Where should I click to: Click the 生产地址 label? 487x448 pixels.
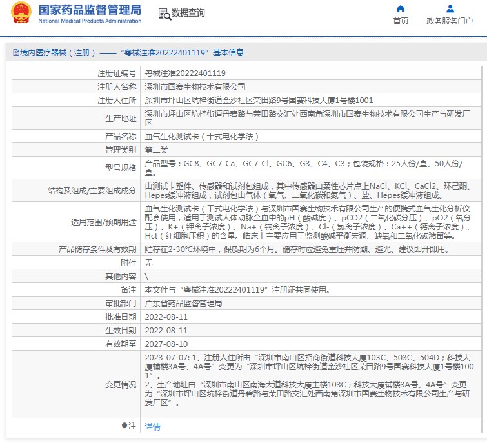pyautogui.click(x=121, y=119)
